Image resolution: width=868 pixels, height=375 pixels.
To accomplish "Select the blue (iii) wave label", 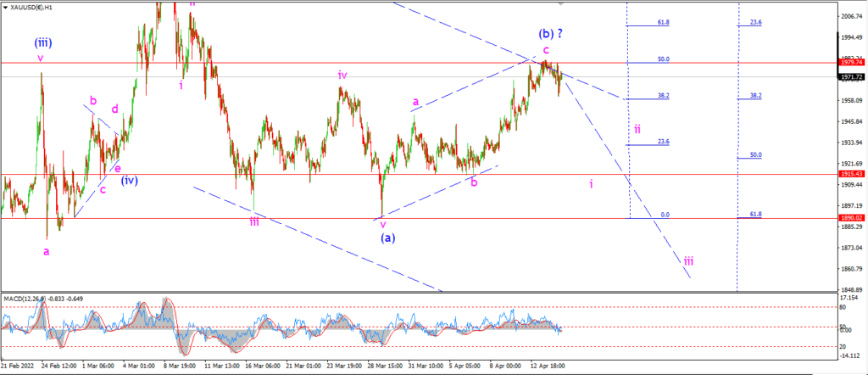I will point(43,42).
